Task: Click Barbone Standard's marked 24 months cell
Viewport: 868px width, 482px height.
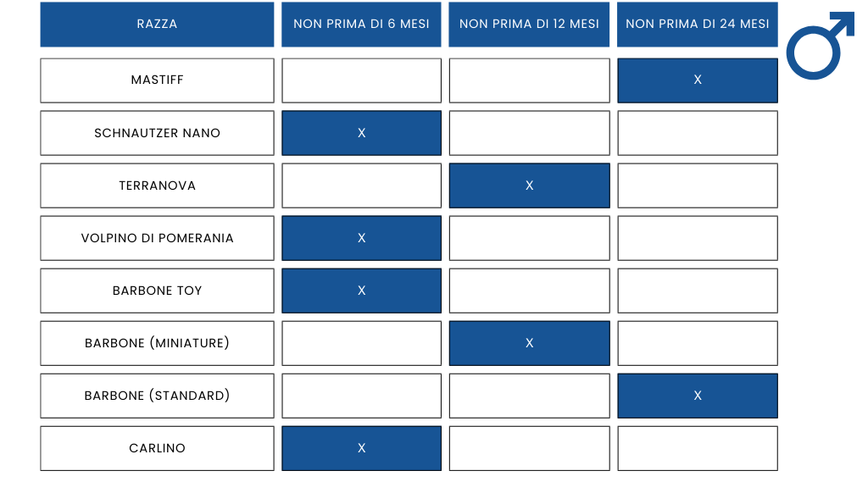Action: point(697,396)
